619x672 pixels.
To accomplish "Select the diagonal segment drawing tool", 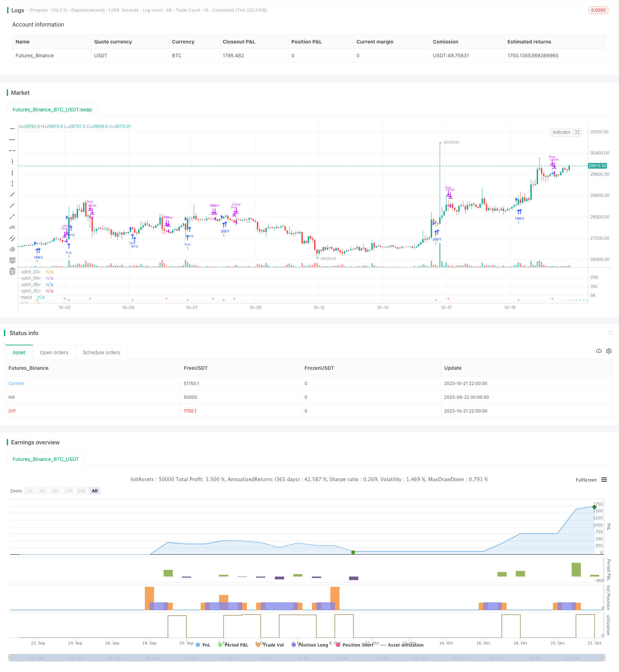I will (12, 216).
